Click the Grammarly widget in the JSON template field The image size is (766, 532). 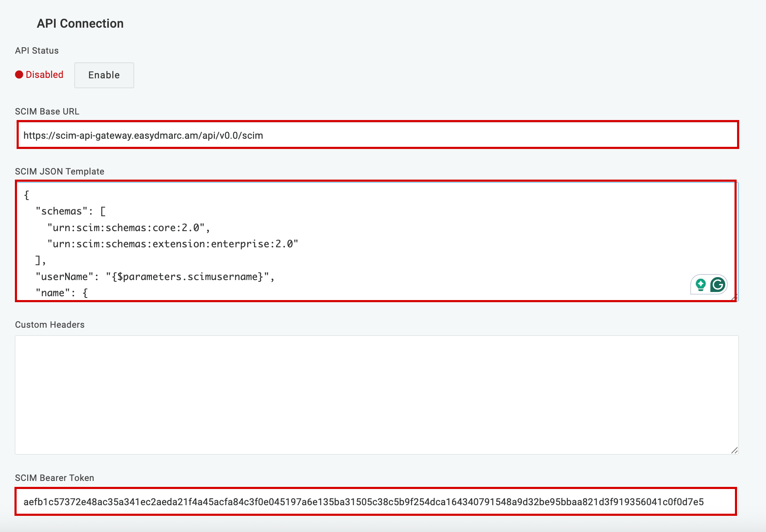(x=709, y=285)
